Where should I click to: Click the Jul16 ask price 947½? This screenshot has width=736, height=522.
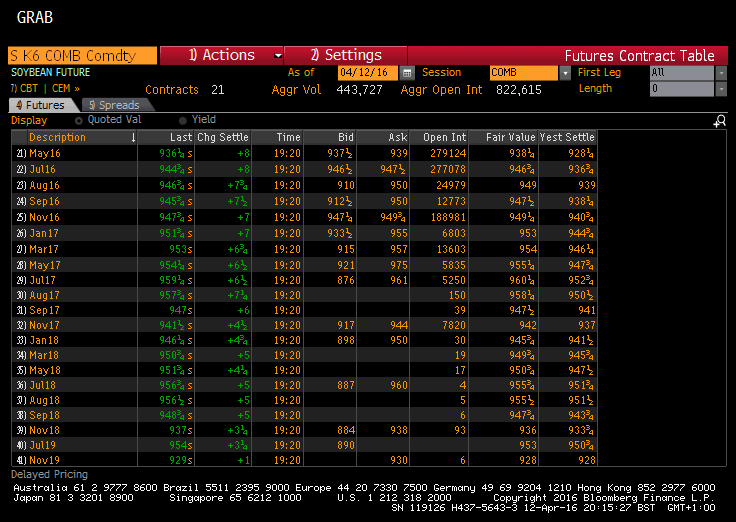point(394,169)
